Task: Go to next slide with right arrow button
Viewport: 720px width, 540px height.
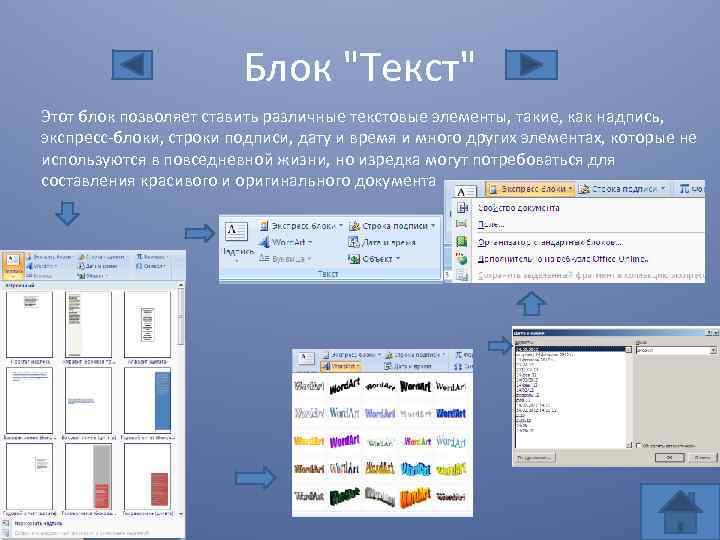Action: [531, 65]
